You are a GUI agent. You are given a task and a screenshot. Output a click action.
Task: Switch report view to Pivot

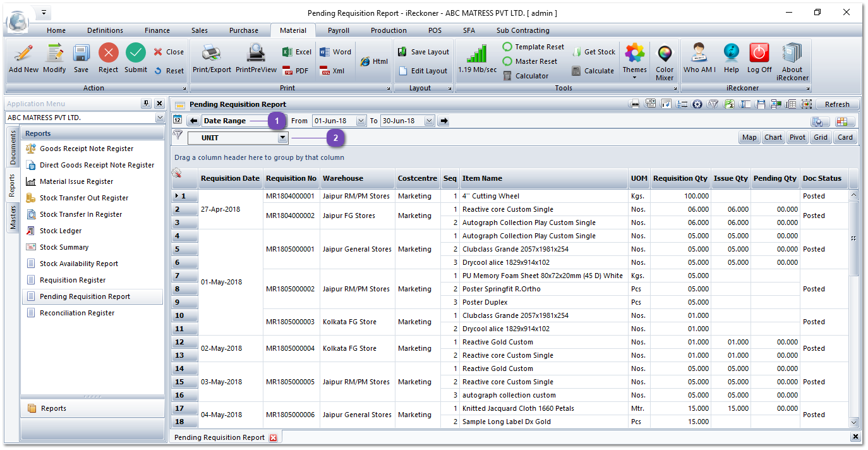pos(797,137)
